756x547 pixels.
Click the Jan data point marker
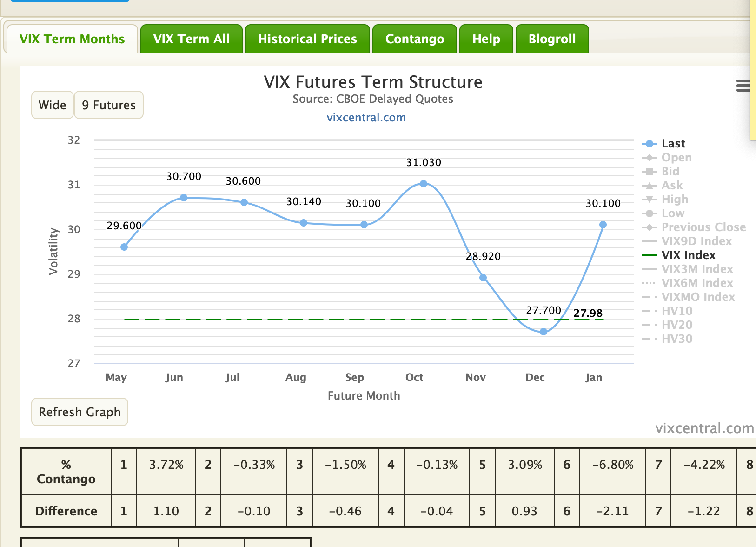603,225
